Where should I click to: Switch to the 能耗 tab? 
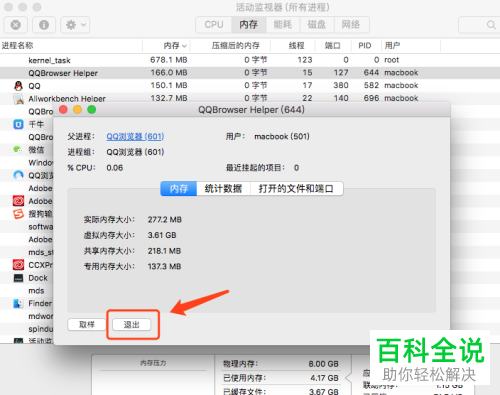pyautogui.click(x=283, y=25)
